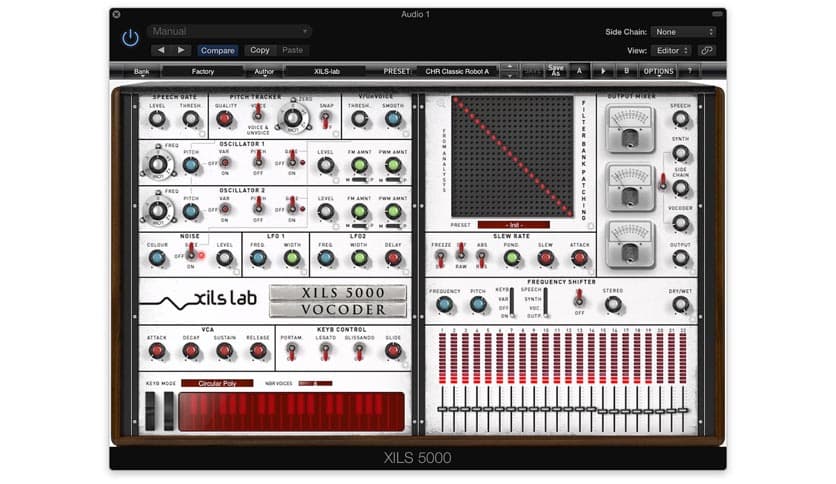
Task: Click the Noise Colour blue knob
Action: (157, 258)
